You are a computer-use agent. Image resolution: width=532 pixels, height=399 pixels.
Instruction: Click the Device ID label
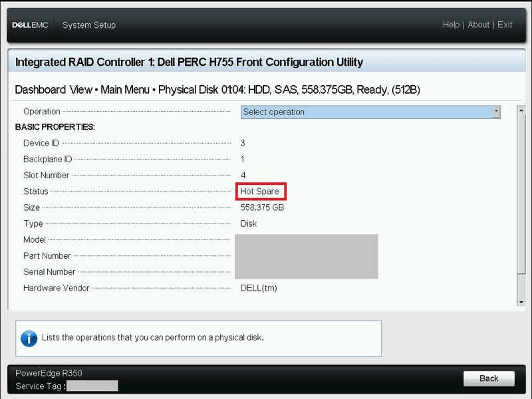(x=41, y=143)
